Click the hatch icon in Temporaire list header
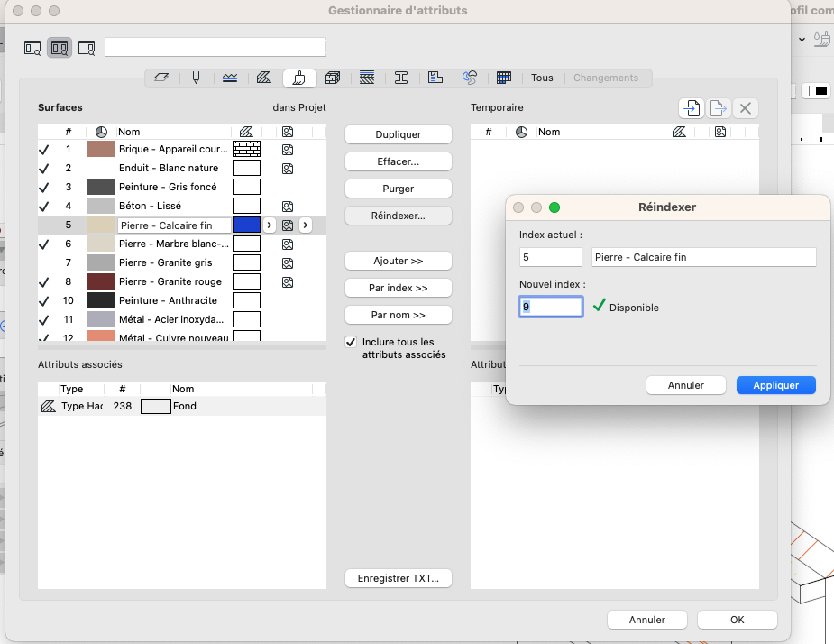This screenshot has height=644, width=834. (679, 132)
